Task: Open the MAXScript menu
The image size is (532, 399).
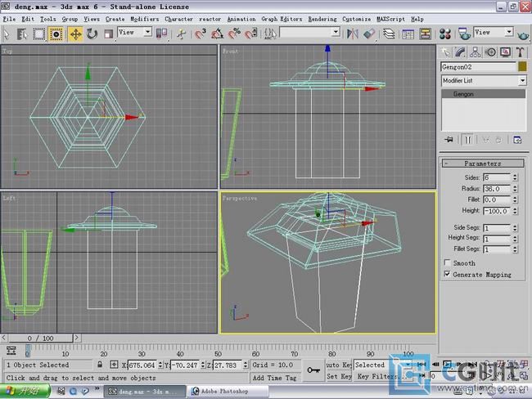Action: click(390, 19)
